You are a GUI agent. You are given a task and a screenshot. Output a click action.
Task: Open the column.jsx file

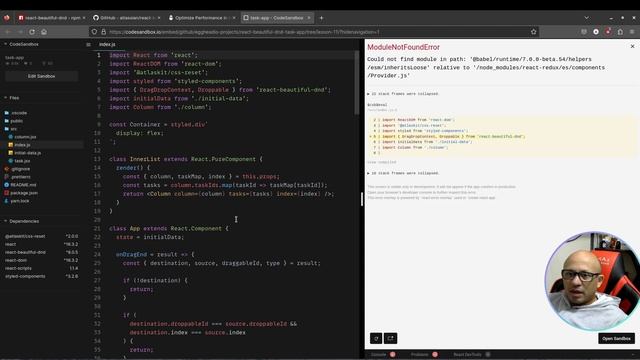25,137
